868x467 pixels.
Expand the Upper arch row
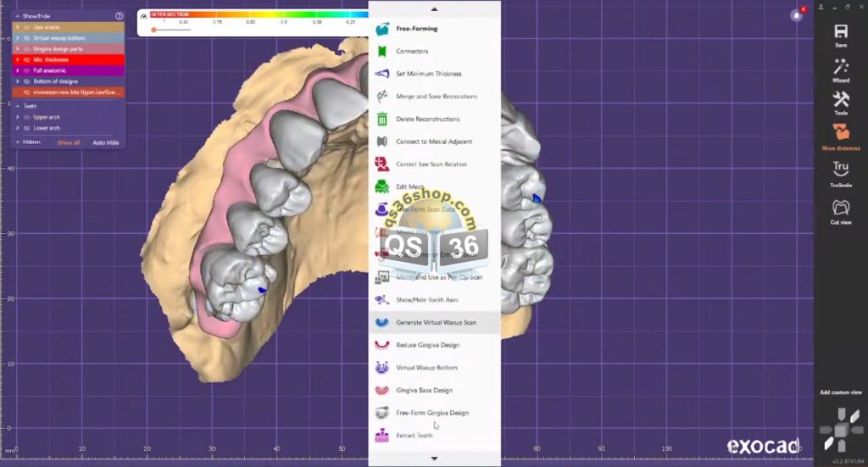pos(18,117)
